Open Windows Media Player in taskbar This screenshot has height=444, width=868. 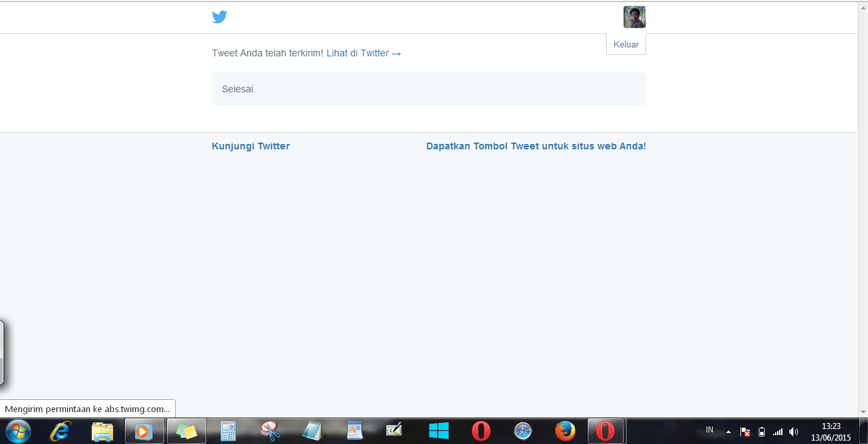pyautogui.click(x=144, y=431)
